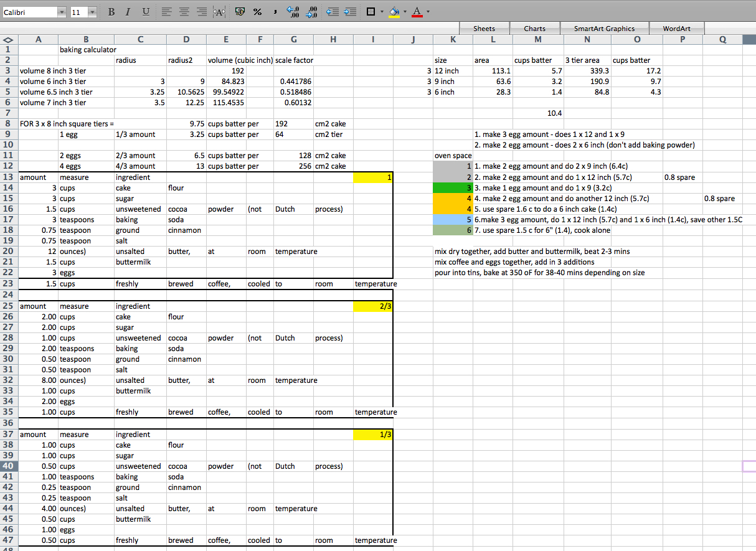Click the WordArt button
The width and height of the screenshot is (756, 551).
(676, 29)
